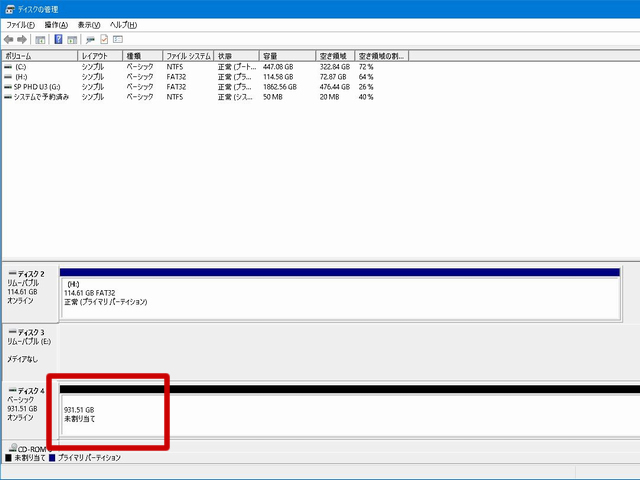The height and width of the screenshot is (480, 640).
Task: Click the blue プライマリ パーティション legend swatch
Action: tap(52, 458)
